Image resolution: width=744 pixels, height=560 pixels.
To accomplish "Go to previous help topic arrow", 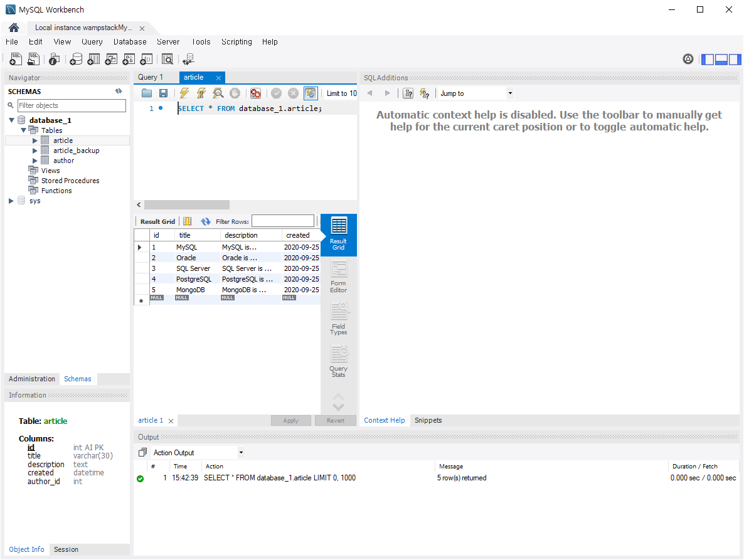I will (369, 93).
